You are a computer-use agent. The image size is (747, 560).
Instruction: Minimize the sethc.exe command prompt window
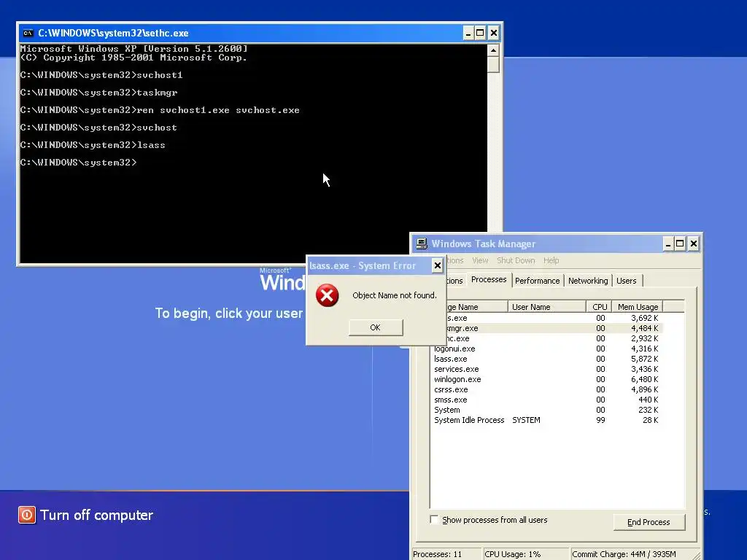point(468,33)
